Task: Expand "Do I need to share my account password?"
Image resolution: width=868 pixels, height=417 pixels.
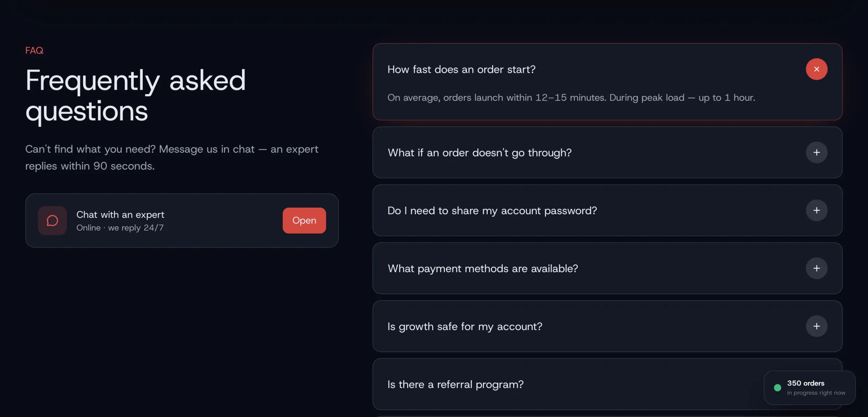Action: [x=492, y=211]
